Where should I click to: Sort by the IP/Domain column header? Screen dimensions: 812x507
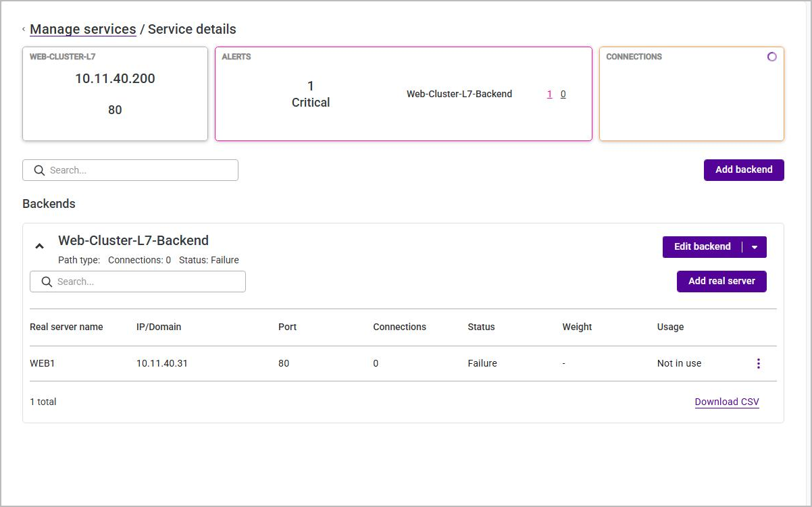click(x=159, y=327)
